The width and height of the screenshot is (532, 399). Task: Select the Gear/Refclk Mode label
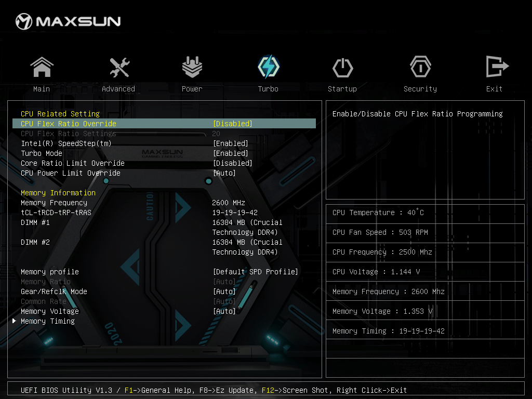tap(54, 291)
